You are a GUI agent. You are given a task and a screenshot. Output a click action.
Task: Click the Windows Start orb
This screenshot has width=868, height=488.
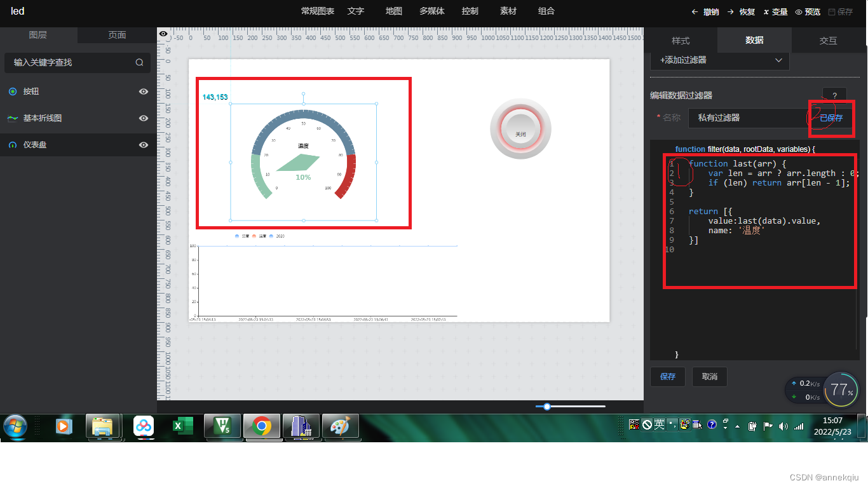point(15,426)
